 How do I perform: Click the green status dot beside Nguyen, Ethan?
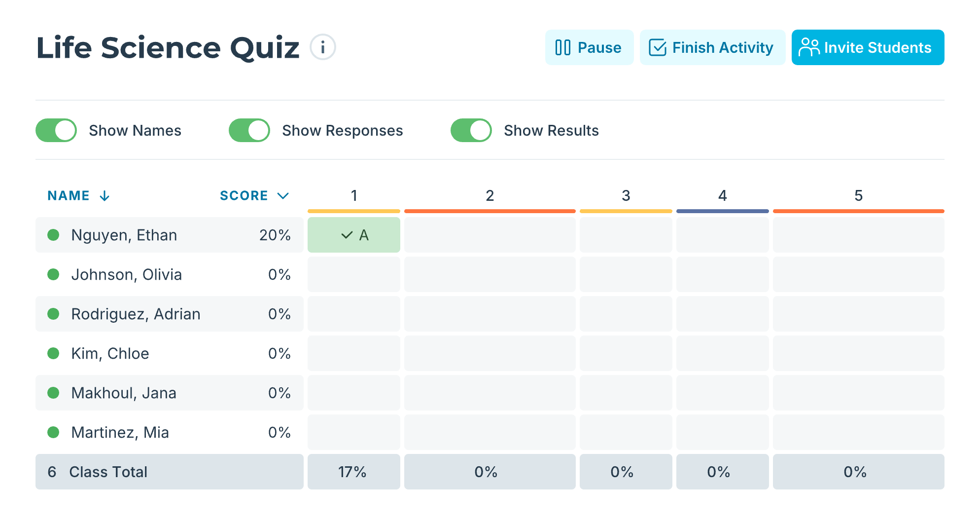click(53, 235)
